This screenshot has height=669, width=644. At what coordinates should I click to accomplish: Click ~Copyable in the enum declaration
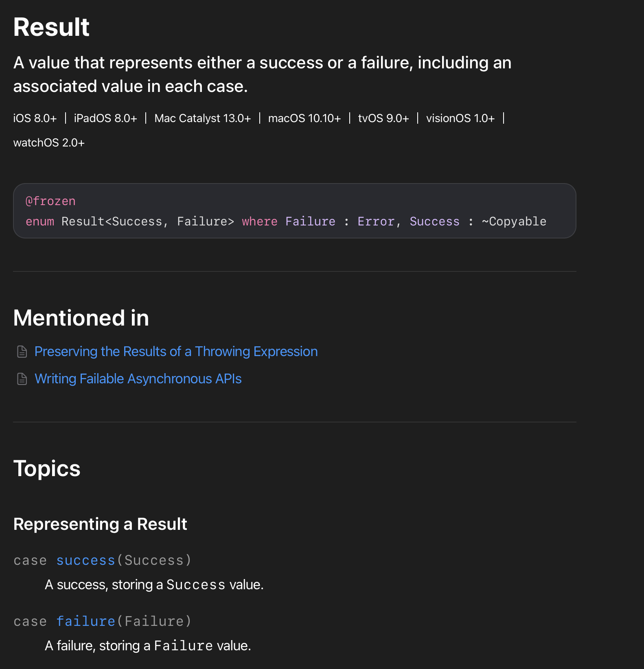pos(514,221)
